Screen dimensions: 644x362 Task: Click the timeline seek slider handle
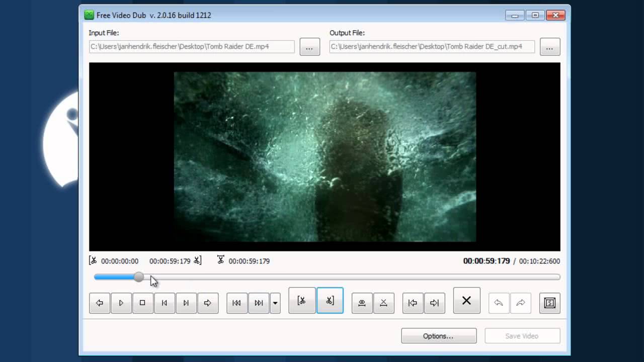coord(139,277)
